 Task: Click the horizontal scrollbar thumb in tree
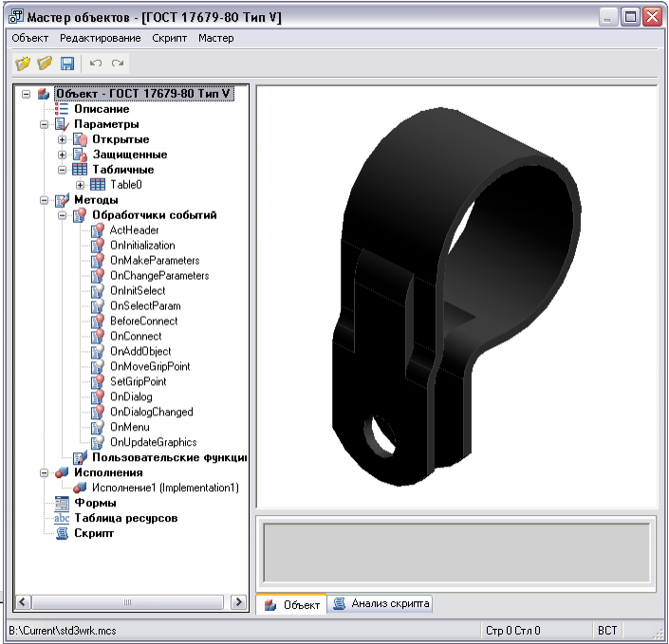point(127,602)
